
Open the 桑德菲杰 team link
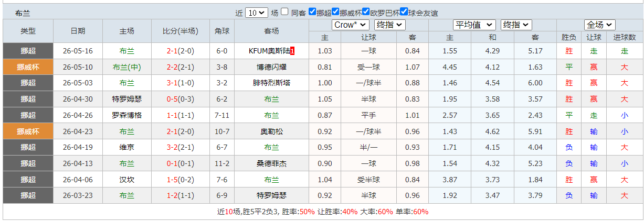pos(271,163)
